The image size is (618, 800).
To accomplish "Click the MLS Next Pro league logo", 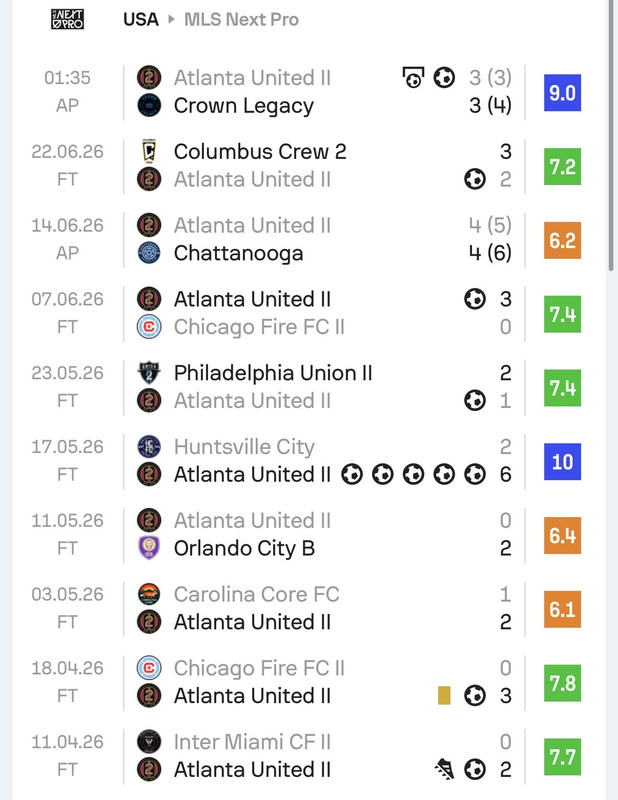I will tap(67, 19).
